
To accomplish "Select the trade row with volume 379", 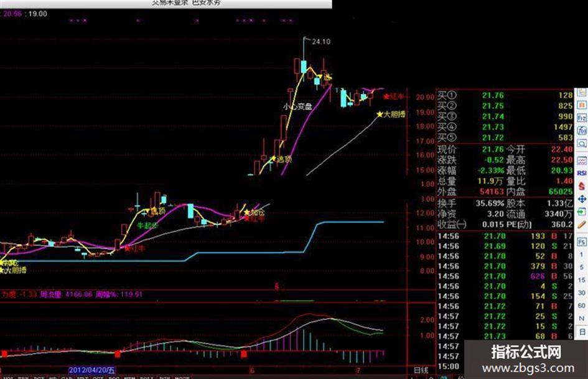I will [505, 266].
